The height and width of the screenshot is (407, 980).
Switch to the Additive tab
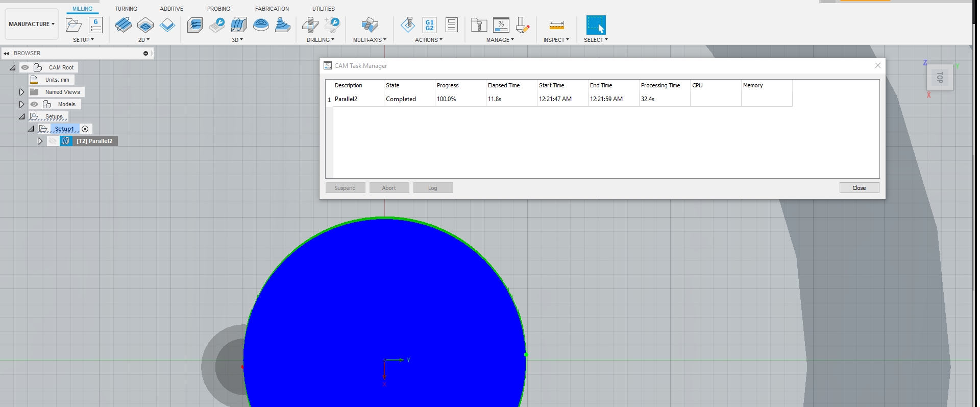171,9
